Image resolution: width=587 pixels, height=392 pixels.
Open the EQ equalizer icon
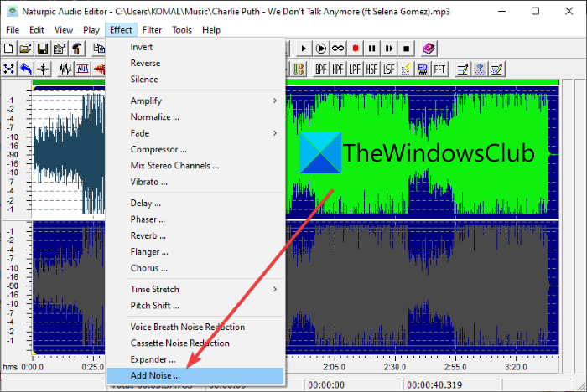pos(423,70)
